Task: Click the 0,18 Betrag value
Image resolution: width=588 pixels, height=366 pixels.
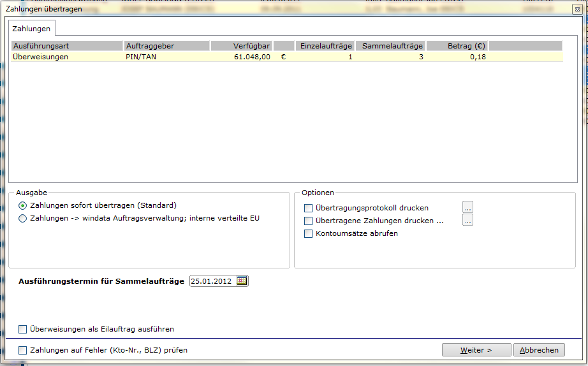Action: (x=478, y=57)
